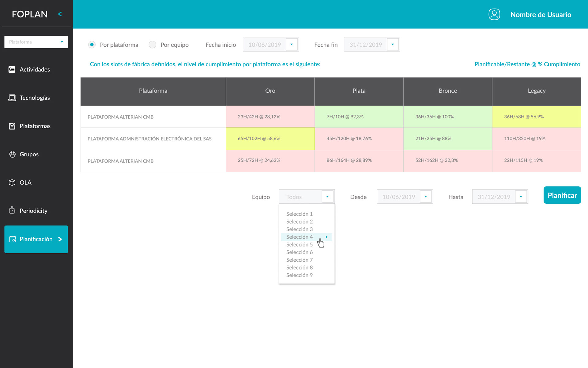Select the Por equipo radio button
The width and height of the screenshot is (588, 368).
(152, 45)
